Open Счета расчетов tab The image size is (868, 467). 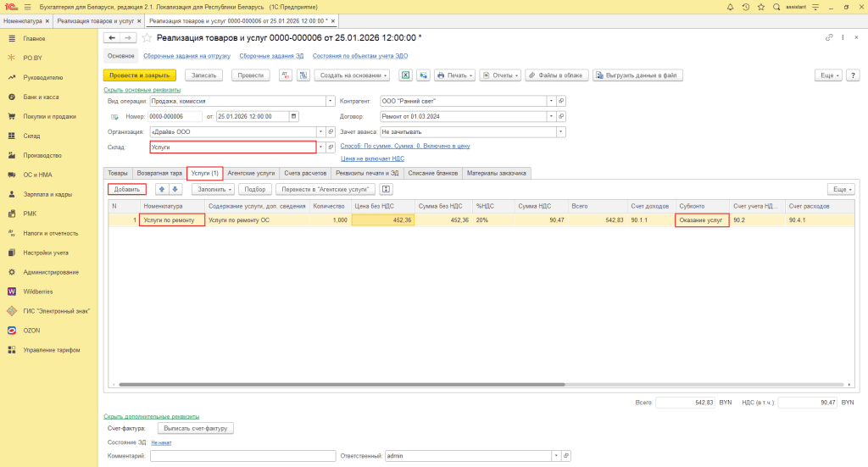click(x=304, y=173)
